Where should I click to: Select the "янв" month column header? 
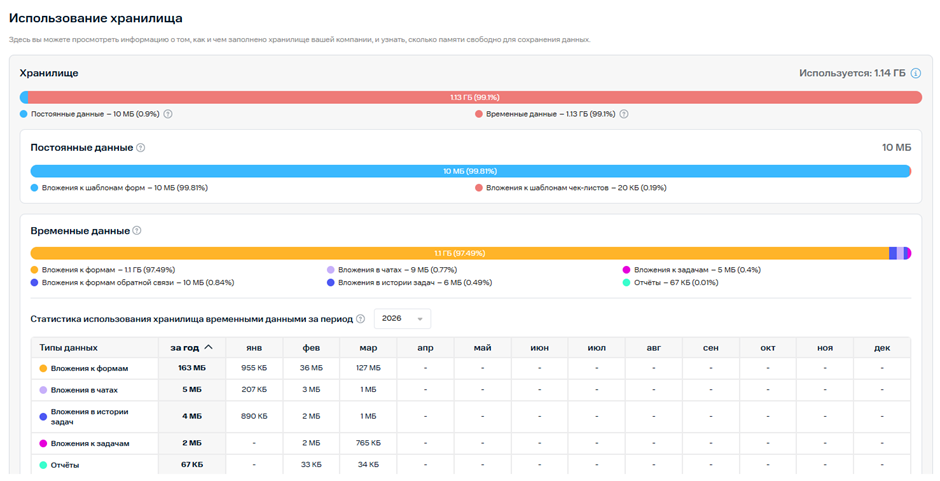[254, 348]
